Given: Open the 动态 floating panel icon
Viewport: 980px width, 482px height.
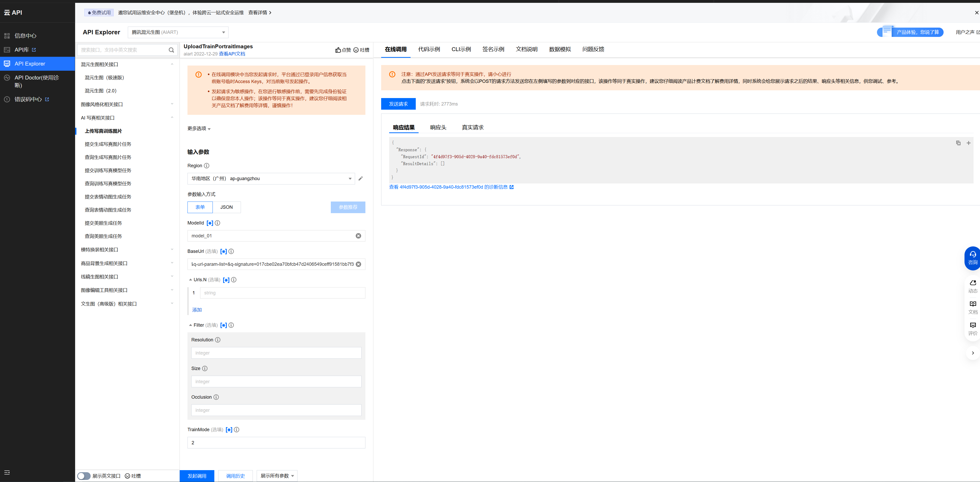Looking at the screenshot, I should point(973,286).
